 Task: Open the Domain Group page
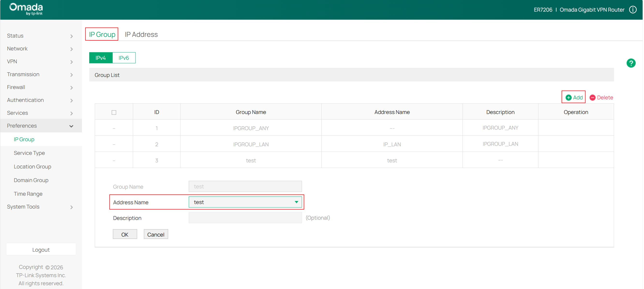(31, 180)
